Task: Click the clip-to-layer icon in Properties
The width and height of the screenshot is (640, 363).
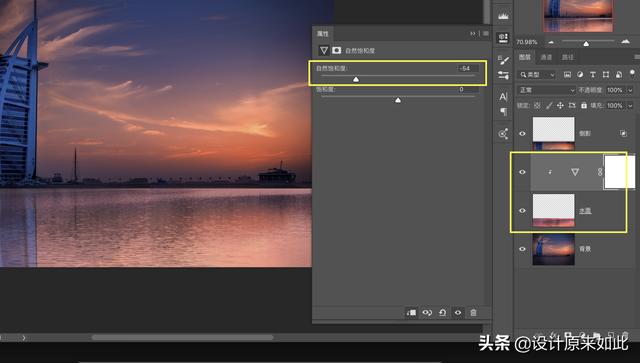Action: click(x=411, y=312)
